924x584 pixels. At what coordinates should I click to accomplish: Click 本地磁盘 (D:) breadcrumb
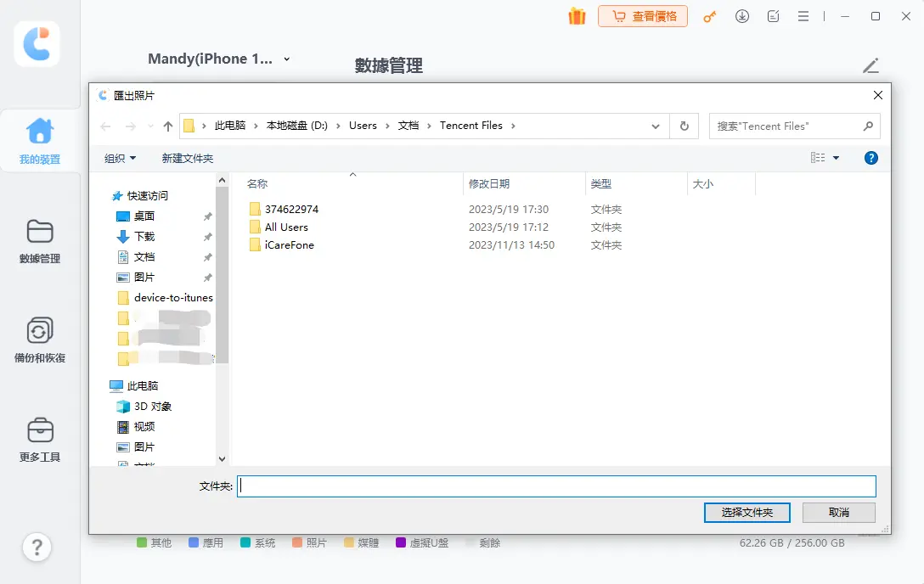pos(297,126)
